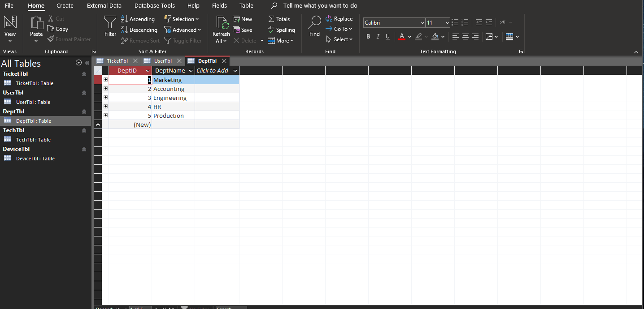Collapse the All Tables navigation pane
The image size is (644, 309).
pyautogui.click(x=87, y=63)
